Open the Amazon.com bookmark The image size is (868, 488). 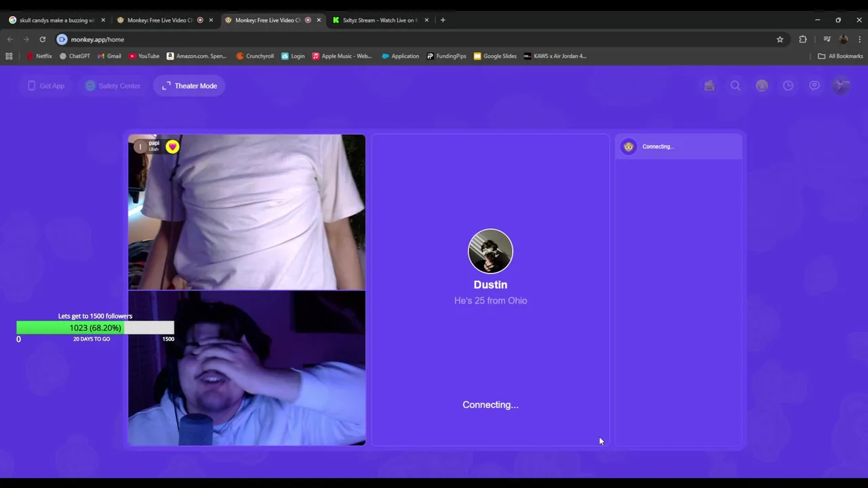pos(197,56)
